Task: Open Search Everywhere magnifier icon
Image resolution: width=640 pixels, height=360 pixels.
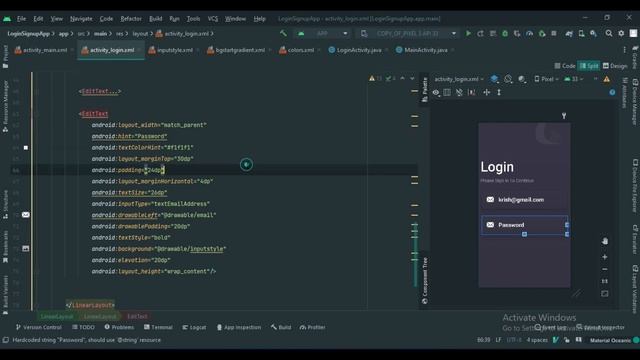Action: 609,33
